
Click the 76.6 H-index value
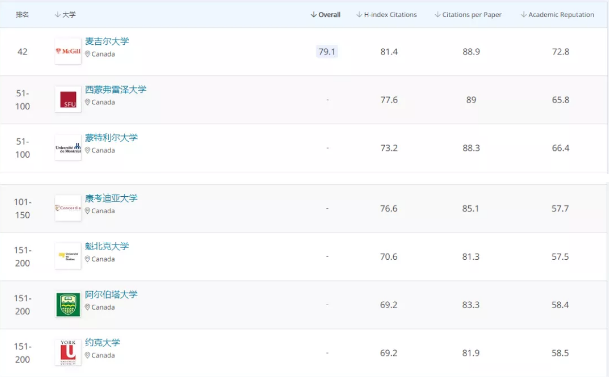tap(388, 208)
